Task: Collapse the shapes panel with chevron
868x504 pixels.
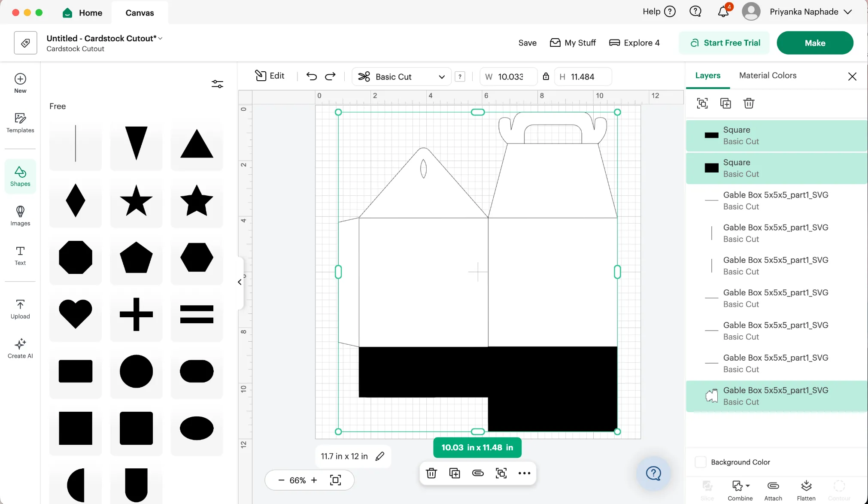Action: 240,282
